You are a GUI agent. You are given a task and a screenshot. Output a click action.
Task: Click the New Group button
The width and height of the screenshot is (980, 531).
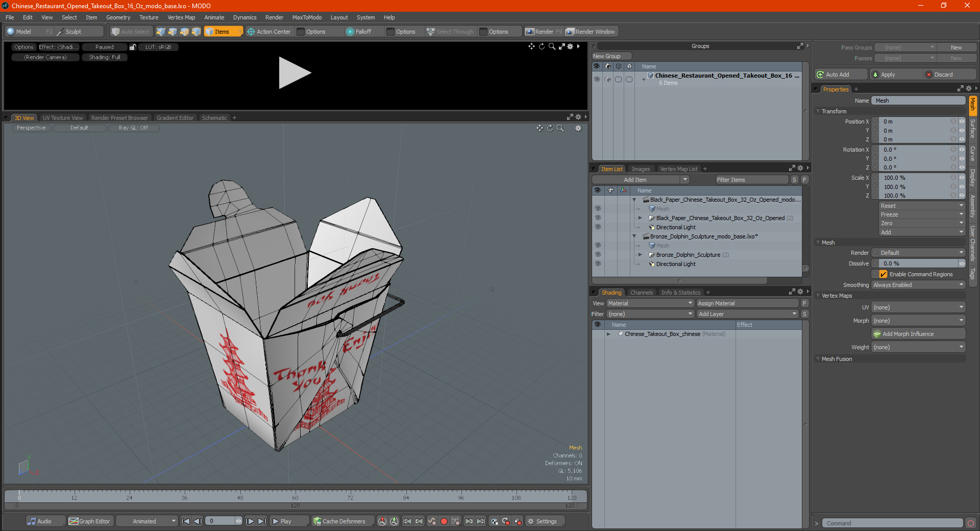click(611, 56)
